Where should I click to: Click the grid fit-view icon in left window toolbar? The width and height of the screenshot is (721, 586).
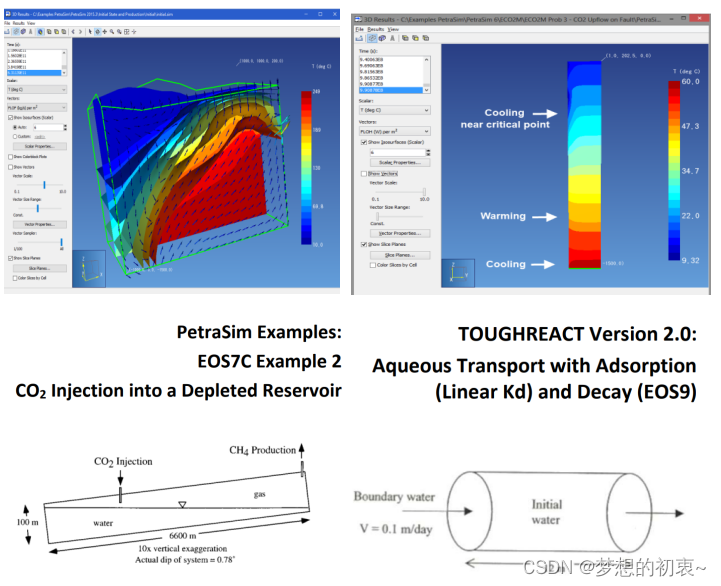click(126, 32)
